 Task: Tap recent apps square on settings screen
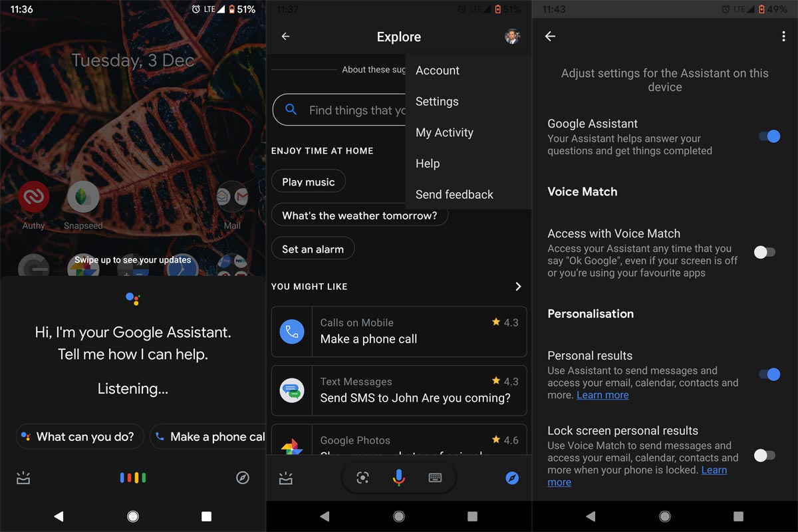738,516
